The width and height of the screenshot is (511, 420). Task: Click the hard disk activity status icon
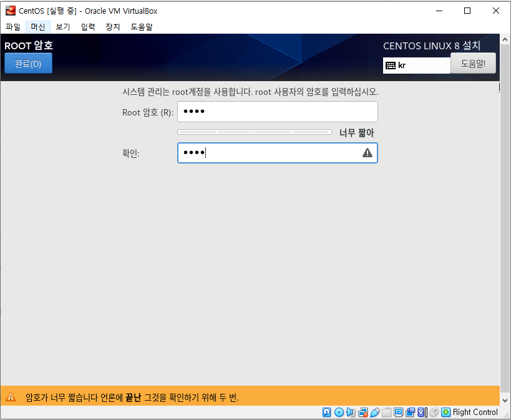click(x=327, y=412)
